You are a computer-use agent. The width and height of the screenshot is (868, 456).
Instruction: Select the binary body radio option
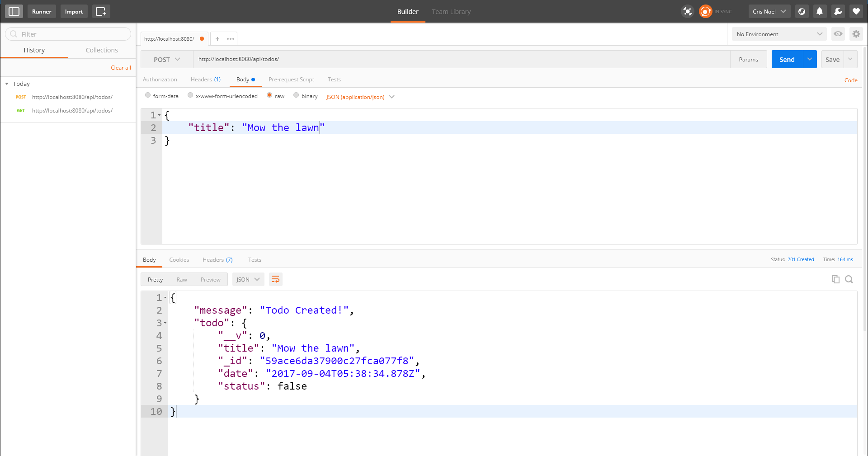(x=296, y=95)
